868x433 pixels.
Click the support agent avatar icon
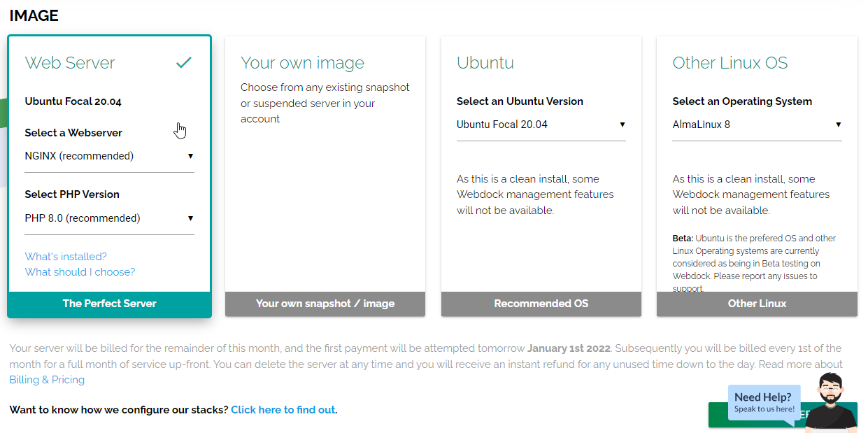(832, 402)
